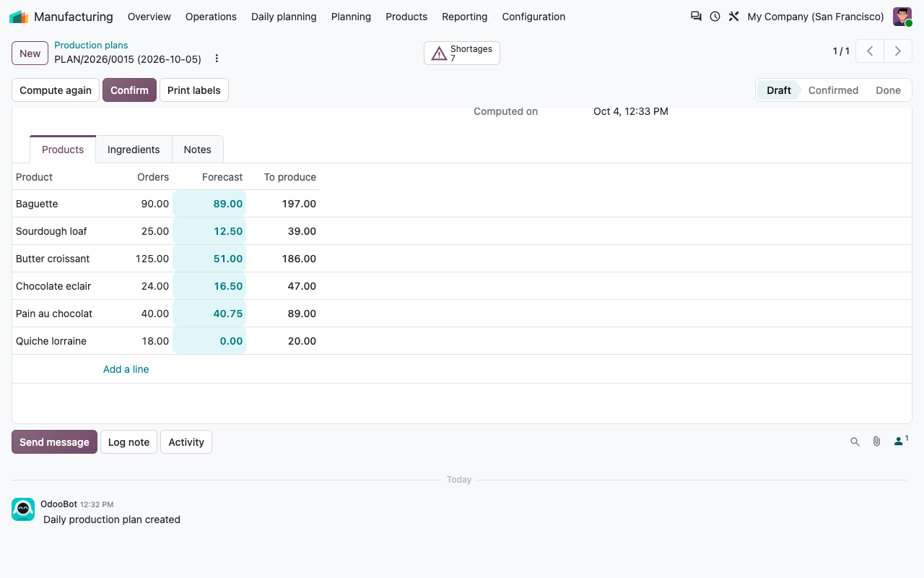
Task: Set status to Done in statusbar
Action: pos(888,90)
